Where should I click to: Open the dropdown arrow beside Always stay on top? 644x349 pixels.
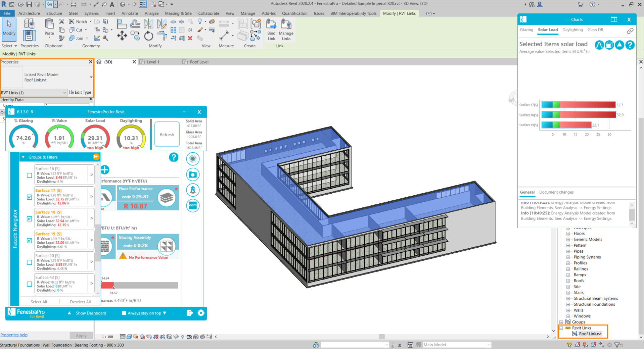point(165,313)
